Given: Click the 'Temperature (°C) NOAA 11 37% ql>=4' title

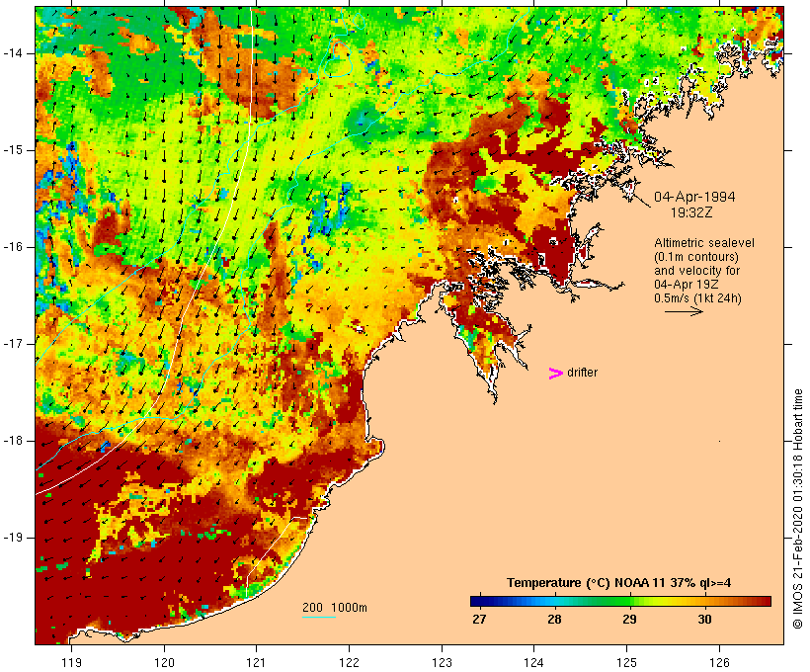Looking at the screenshot, I should pyautogui.click(x=619, y=583).
